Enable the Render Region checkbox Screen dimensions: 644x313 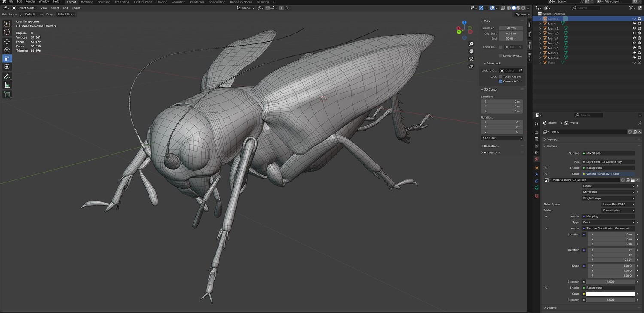click(x=501, y=55)
